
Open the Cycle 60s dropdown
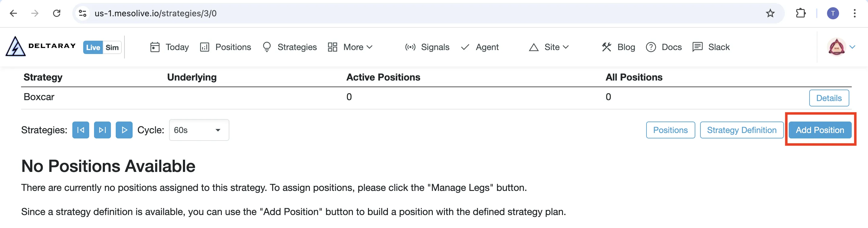[199, 130]
